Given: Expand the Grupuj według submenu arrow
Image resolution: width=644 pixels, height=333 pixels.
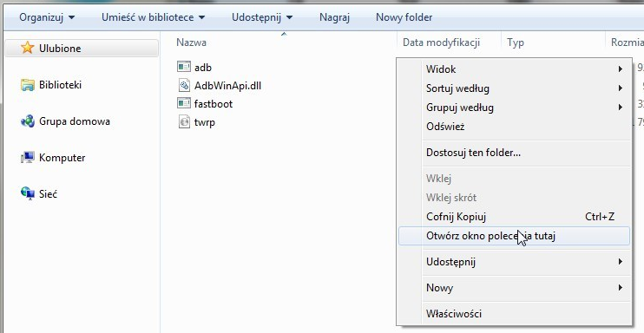Looking at the screenshot, I should pos(621,108).
